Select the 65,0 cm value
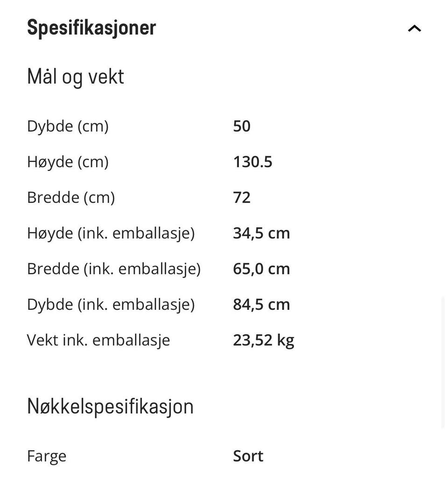The width and height of the screenshot is (448, 490). tap(261, 269)
